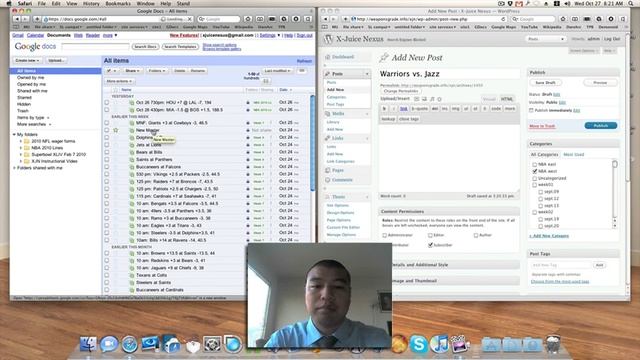
Task: Open the Create new dropdown
Action: coord(27,60)
